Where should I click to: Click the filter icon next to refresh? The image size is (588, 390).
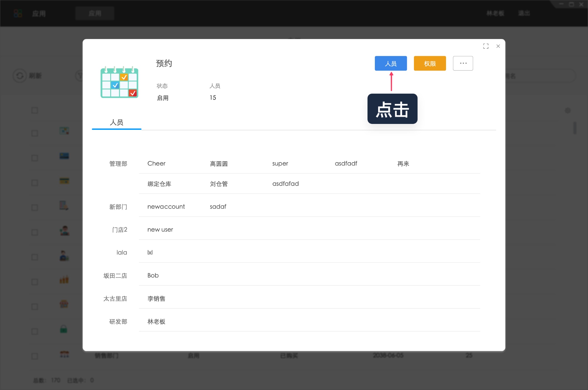[x=79, y=76]
